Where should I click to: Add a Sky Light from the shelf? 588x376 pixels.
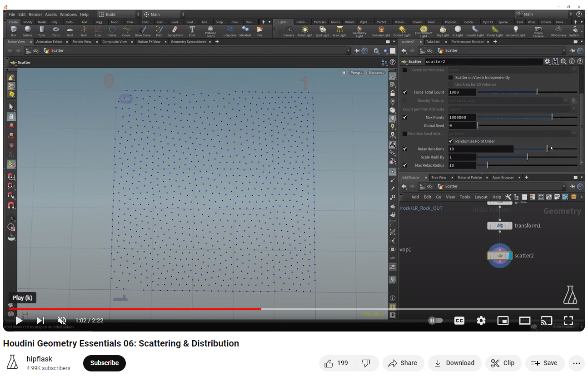tap(443, 31)
